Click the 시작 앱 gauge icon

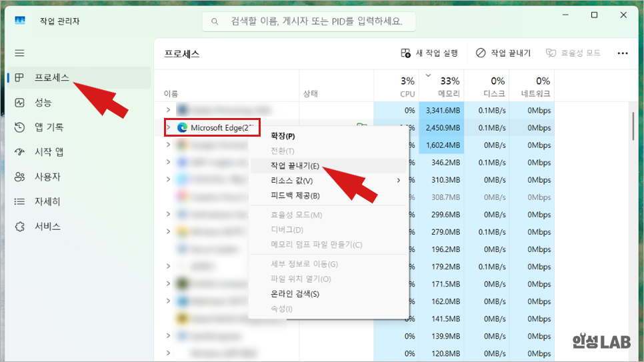tap(19, 152)
